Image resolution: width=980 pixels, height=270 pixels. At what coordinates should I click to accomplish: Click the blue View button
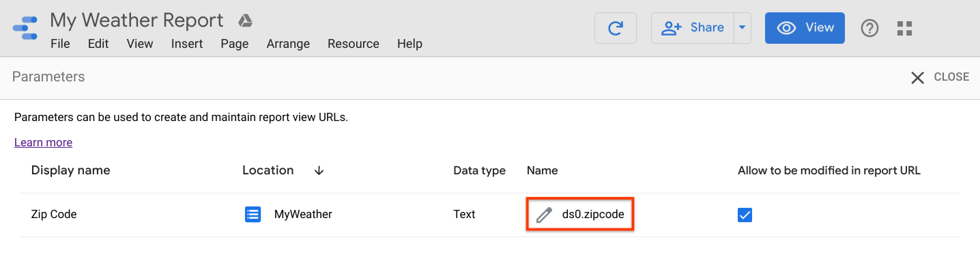(805, 28)
